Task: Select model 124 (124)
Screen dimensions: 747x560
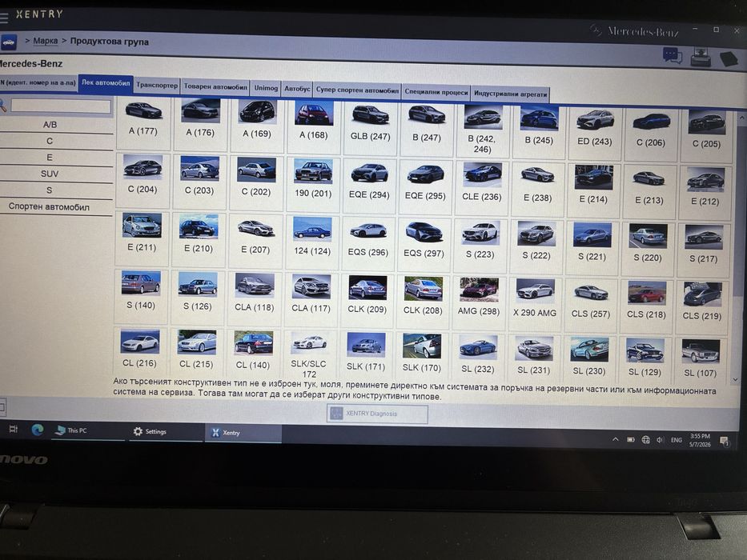Action: click(x=312, y=242)
